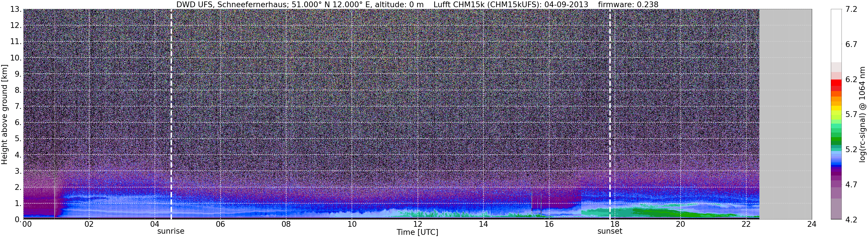Viewport: 868px width, 238px height.
Task: Click the '4.7' colorbar tick label
Action: tap(851, 184)
